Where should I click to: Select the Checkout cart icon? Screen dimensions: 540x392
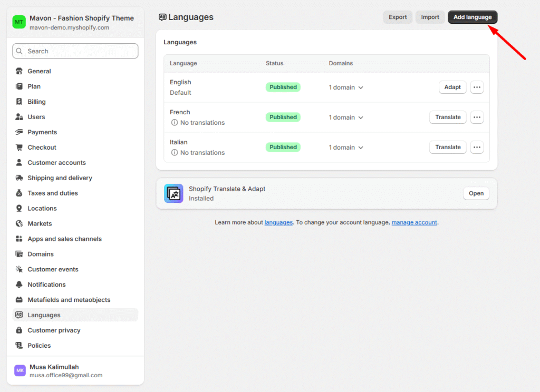tap(20, 148)
